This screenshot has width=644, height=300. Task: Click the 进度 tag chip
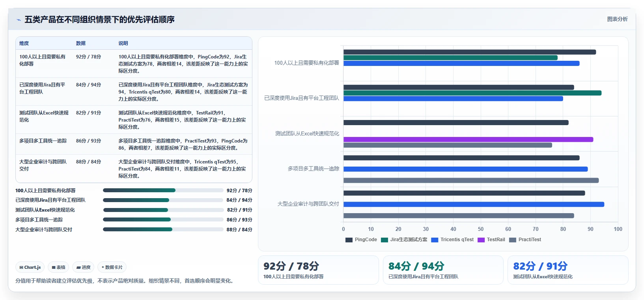[83, 267]
